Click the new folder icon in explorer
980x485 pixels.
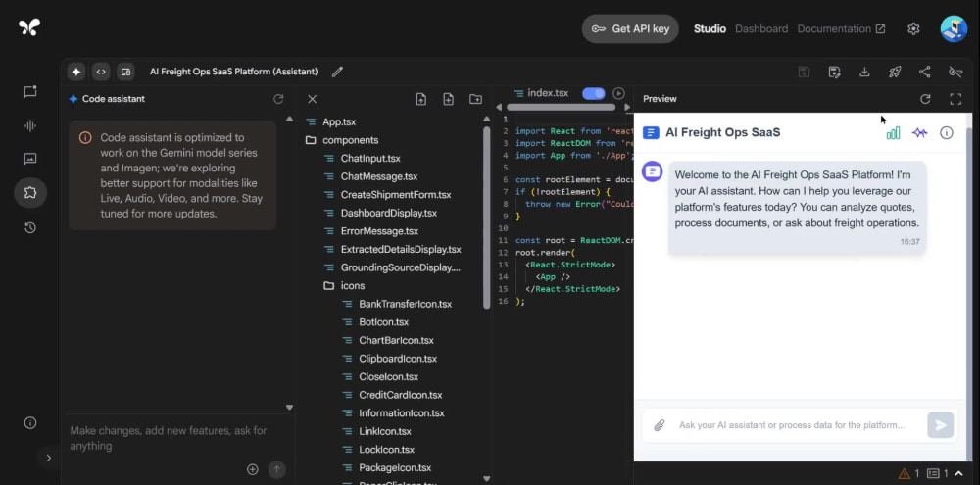point(475,99)
